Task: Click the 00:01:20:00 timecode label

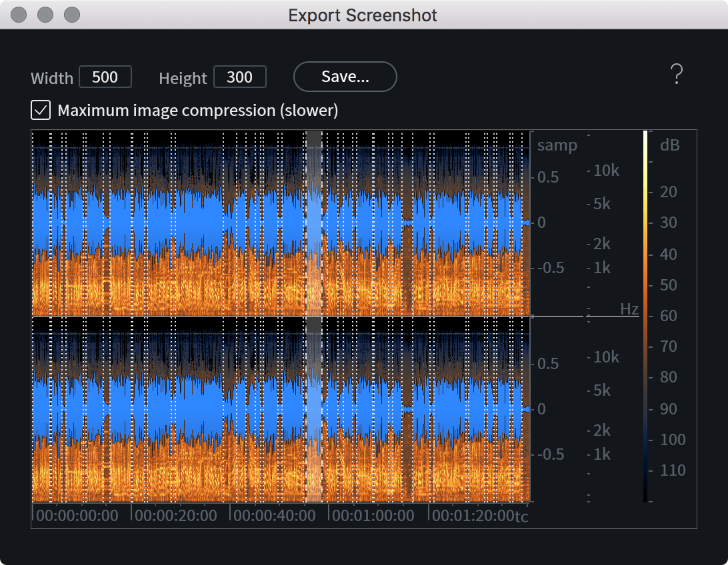Action: [x=473, y=516]
